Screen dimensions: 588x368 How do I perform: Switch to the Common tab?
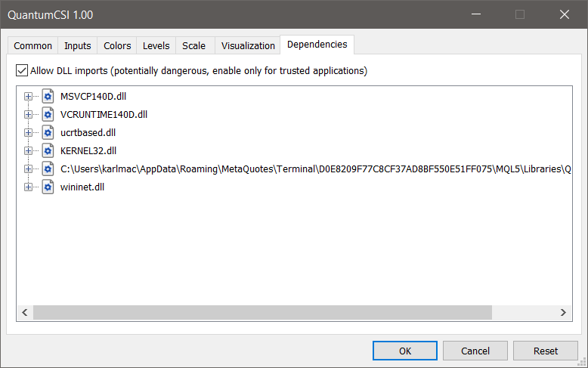coord(33,46)
